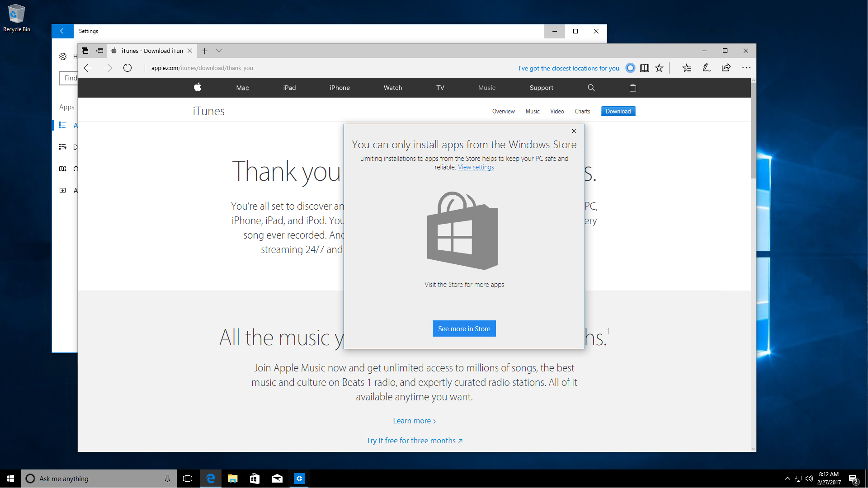Viewport: 868px width, 488px height.
Task: Click tabs set aside icon
Action: click(x=85, y=51)
